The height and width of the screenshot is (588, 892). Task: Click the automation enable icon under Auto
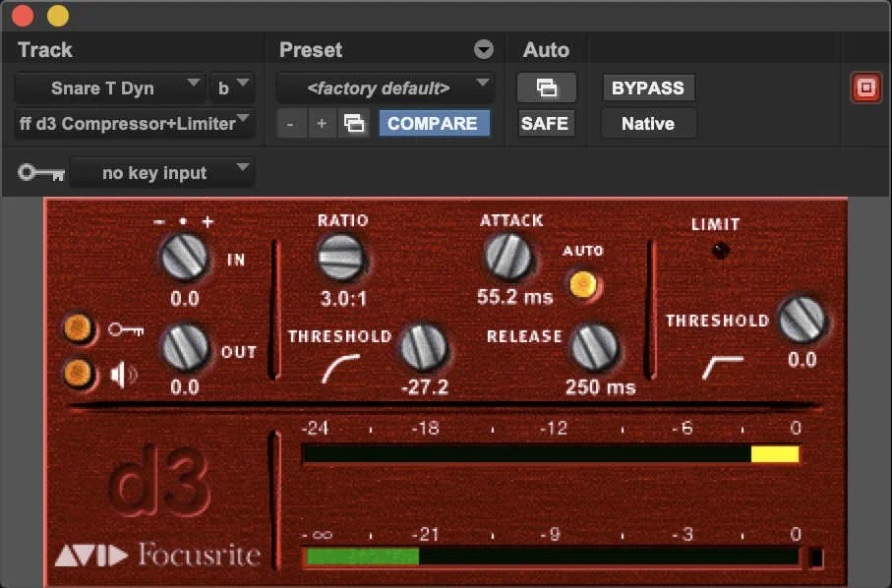(x=546, y=88)
